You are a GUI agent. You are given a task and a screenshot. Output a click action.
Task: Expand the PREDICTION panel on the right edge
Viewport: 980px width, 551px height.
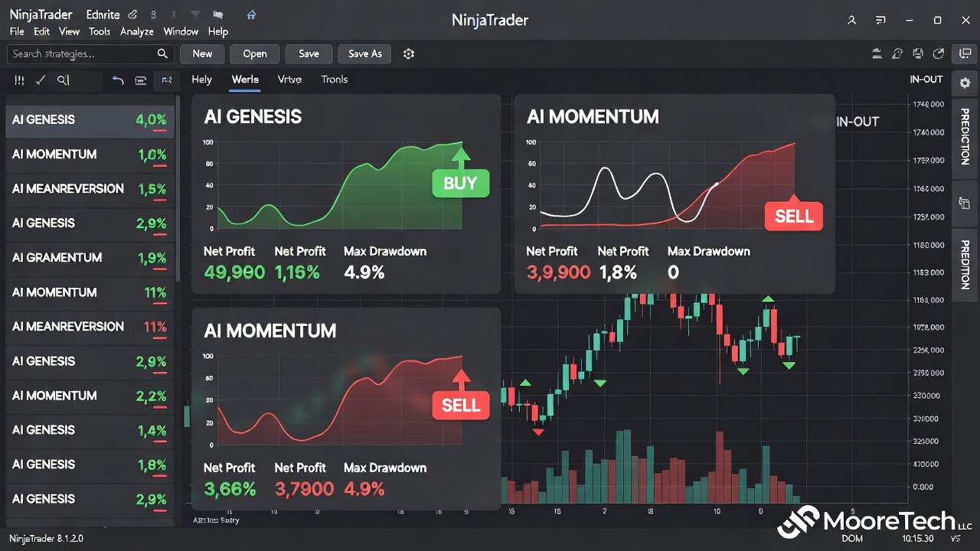pyautogui.click(x=964, y=139)
